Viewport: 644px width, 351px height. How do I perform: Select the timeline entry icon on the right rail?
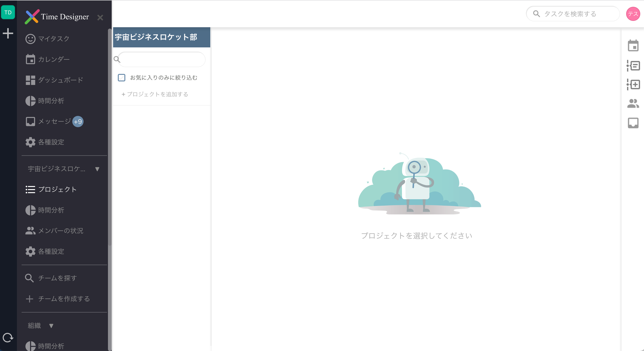(x=633, y=65)
